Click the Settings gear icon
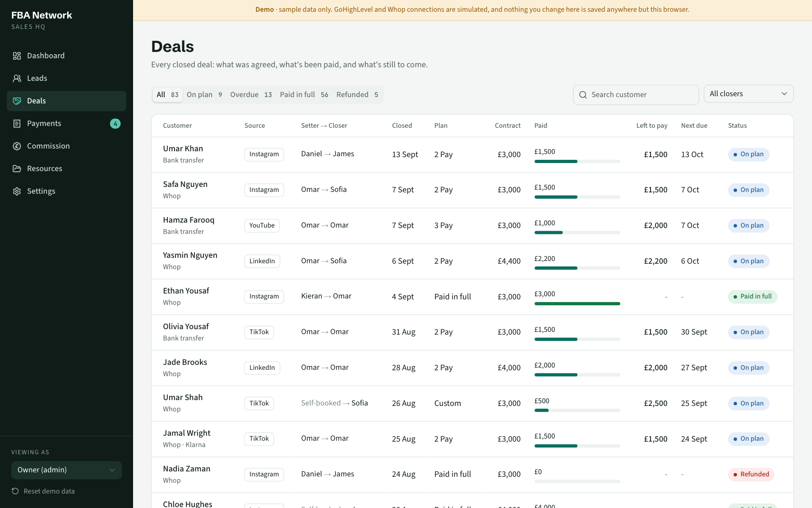This screenshot has width=812, height=508. [x=17, y=191]
